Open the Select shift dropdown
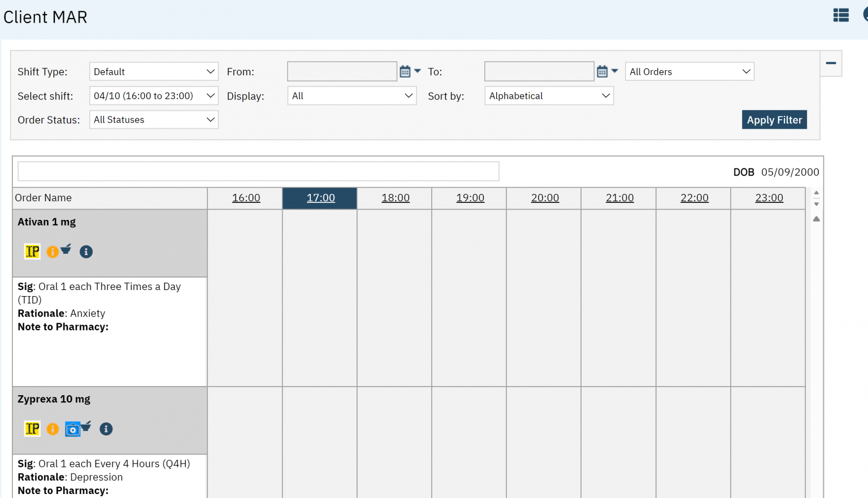 click(154, 96)
